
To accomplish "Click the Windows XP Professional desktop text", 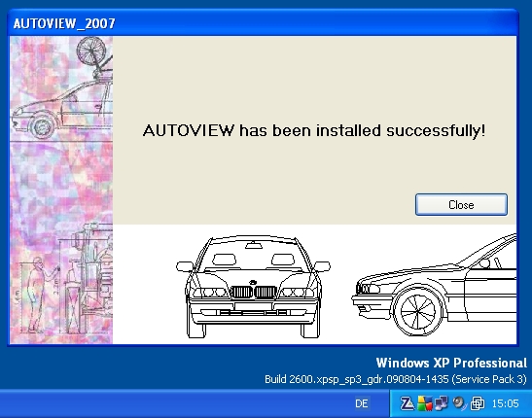I will [451, 363].
